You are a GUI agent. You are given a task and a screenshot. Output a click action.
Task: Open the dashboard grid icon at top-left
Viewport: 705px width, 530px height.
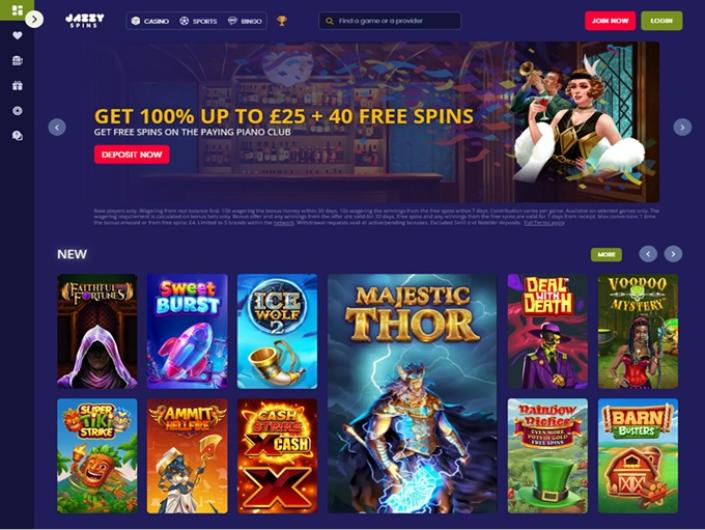(17, 10)
